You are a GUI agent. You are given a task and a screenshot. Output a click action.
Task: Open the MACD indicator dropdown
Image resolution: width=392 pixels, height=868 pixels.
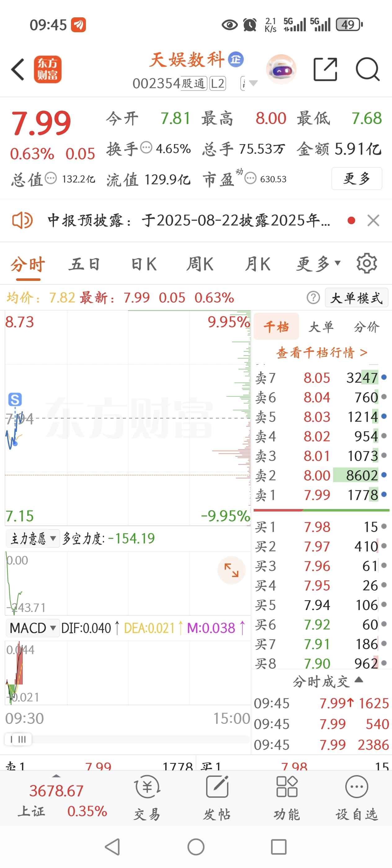click(x=33, y=628)
